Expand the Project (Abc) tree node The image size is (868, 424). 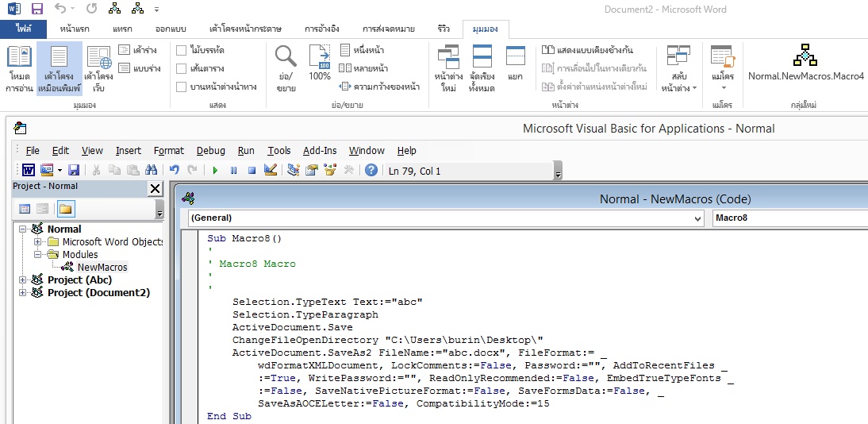(23, 280)
